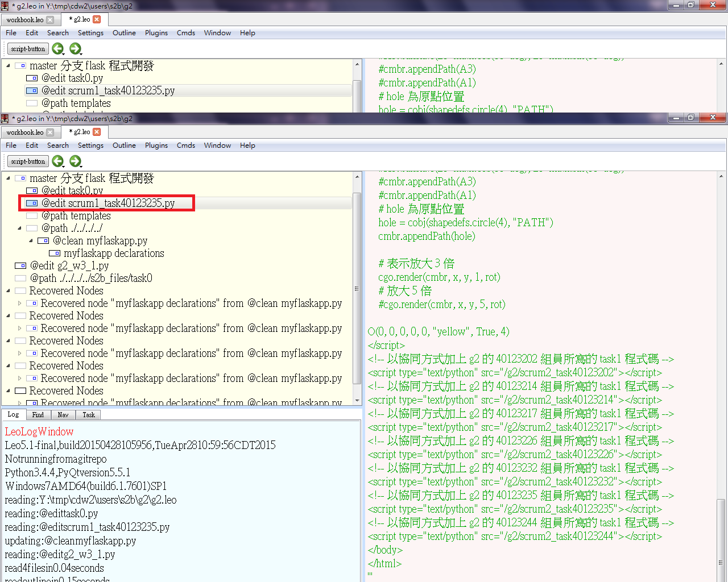Click the 'O(0, 0, 0, 0, 0, "yellow", True, 4)' line
The width and height of the screenshot is (728, 582).
(x=439, y=332)
